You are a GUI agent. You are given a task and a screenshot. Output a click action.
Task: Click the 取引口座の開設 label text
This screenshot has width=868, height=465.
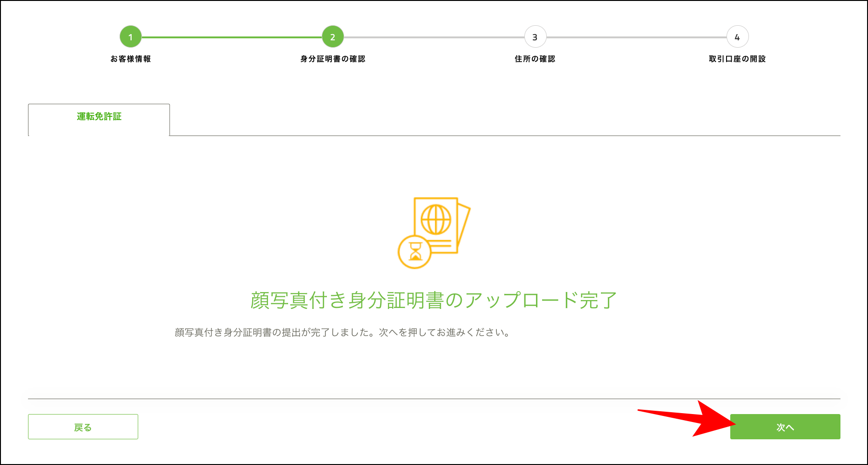pyautogui.click(x=738, y=59)
